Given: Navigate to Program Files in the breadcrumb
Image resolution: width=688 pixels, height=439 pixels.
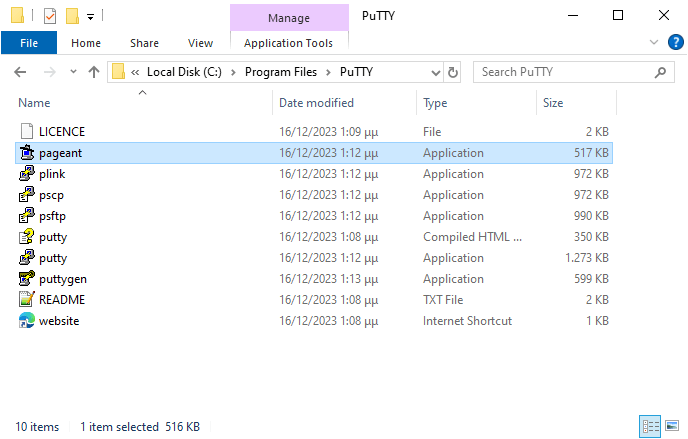Looking at the screenshot, I should click(x=281, y=72).
